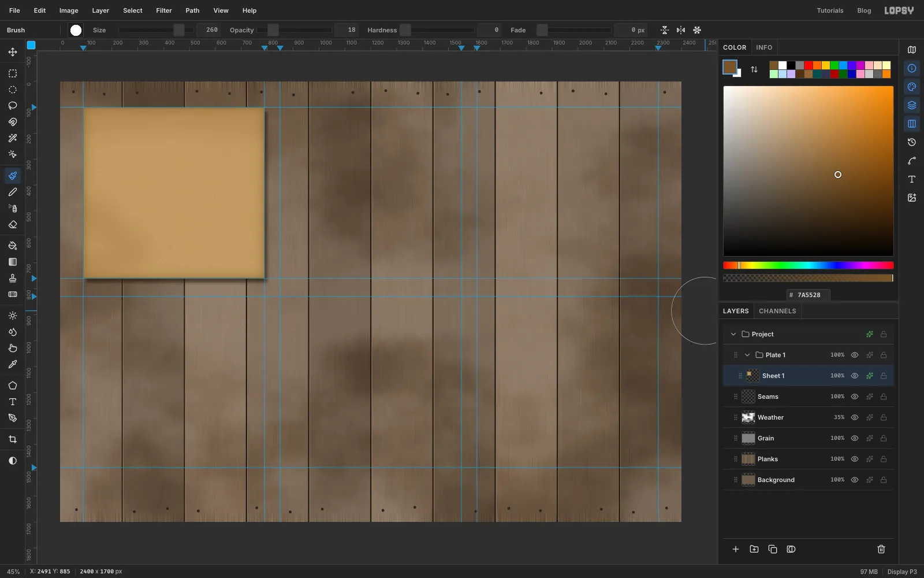The width and height of the screenshot is (924, 578).
Task: Select the Lasso tool
Action: 13,106
